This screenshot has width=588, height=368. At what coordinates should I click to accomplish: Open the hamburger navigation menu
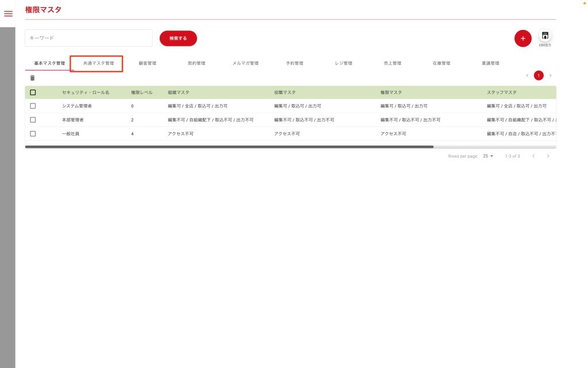pos(8,14)
